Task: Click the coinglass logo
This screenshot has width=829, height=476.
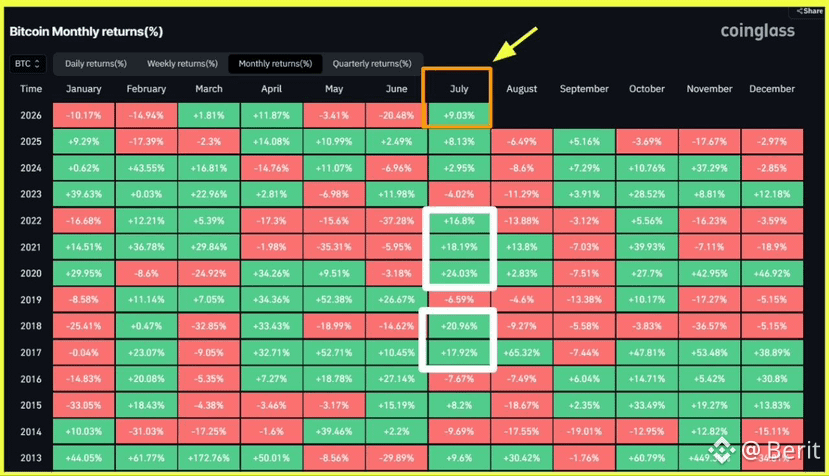Action: [757, 31]
